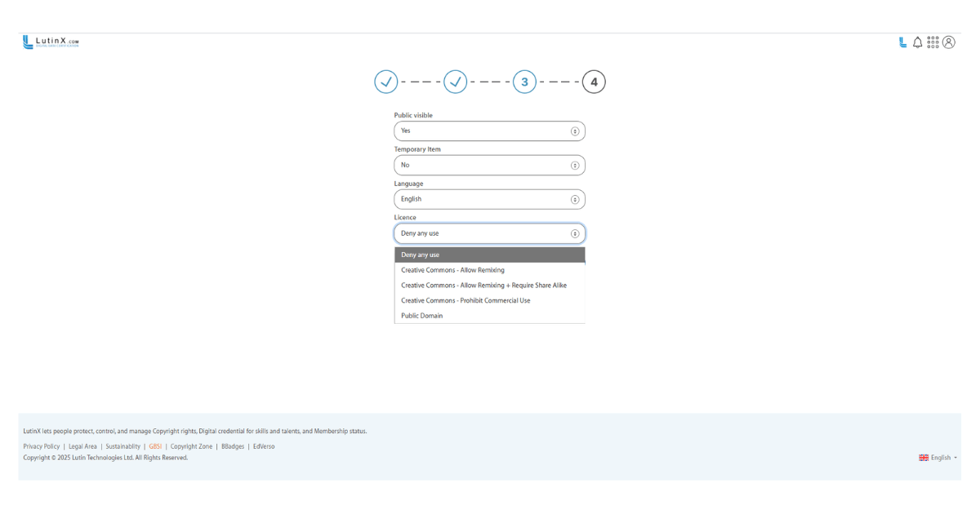The image size is (980, 514).
Task: Choose the Public Domain licence option
Action: pos(422,316)
